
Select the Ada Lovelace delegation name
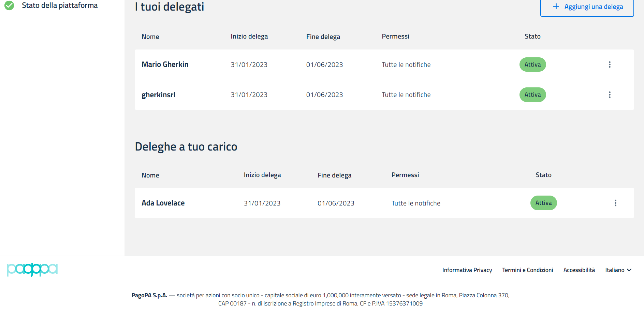[x=163, y=203]
